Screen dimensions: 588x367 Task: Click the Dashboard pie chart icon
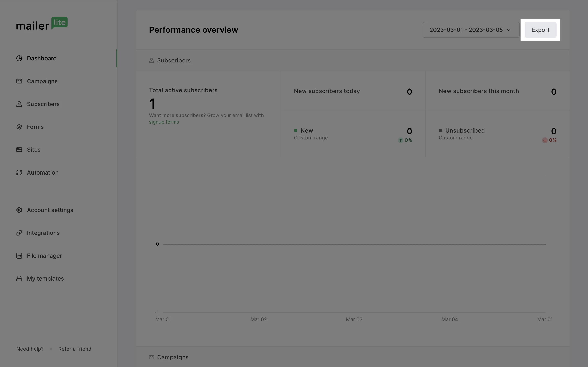point(19,58)
